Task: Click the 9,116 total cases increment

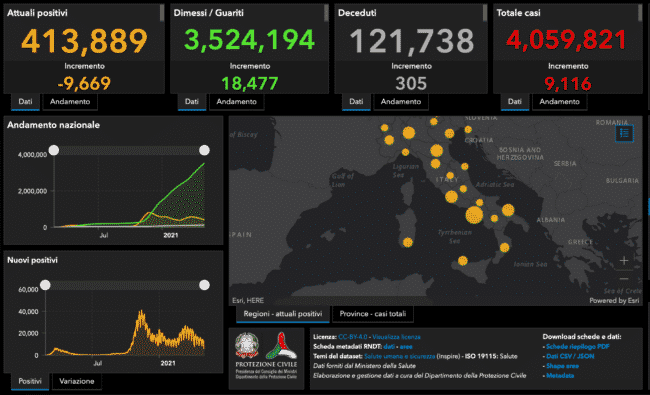Action: [568, 84]
